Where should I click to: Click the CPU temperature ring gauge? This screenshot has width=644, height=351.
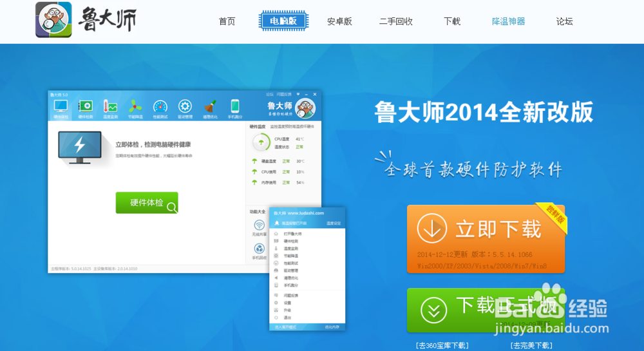coord(261,142)
